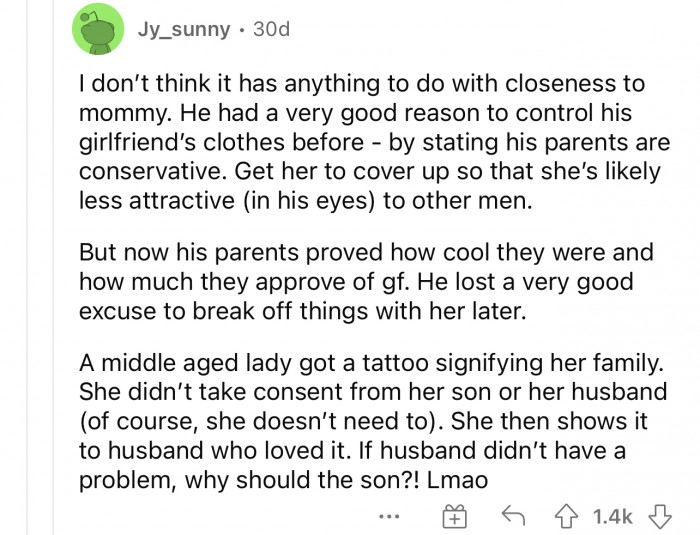Click the 1.4k vote count
This screenshot has height=535, width=700.
pyautogui.click(x=613, y=517)
